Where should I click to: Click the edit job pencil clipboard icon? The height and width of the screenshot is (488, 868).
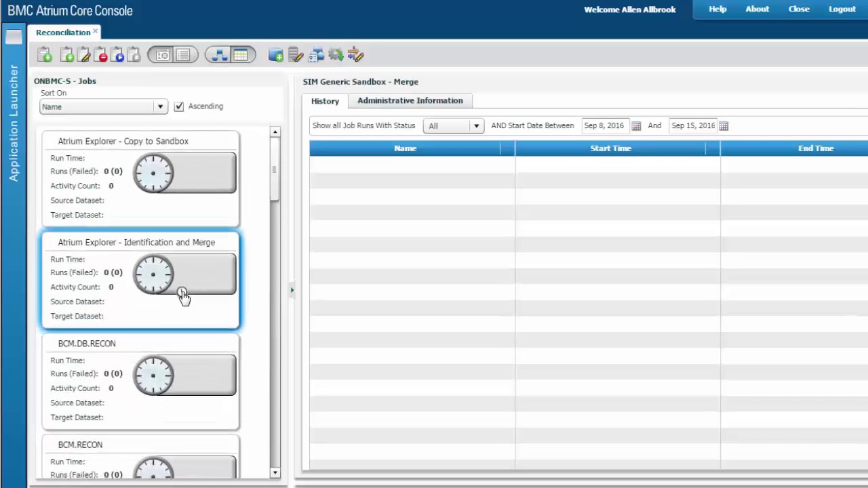[x=84, y=55]
